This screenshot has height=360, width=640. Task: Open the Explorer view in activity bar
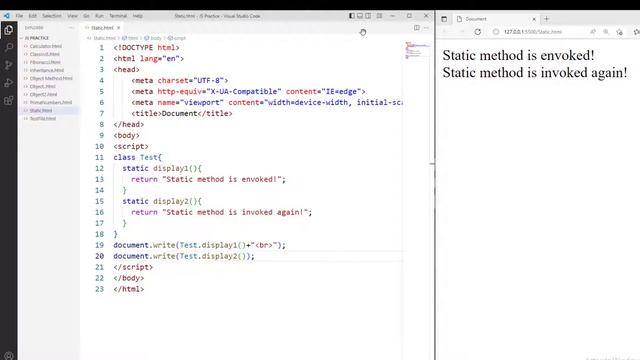coord(9,30)
